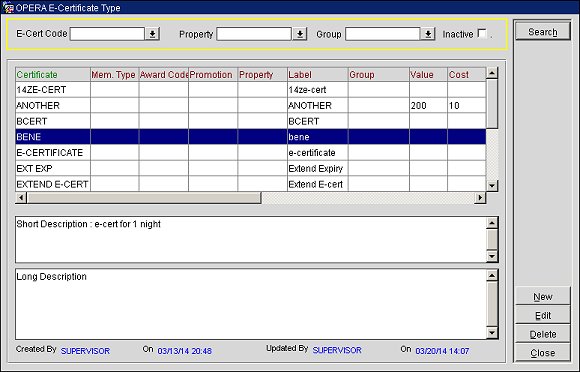
Task: Select the EXT EXP certificate row
Action: (250, 169)
